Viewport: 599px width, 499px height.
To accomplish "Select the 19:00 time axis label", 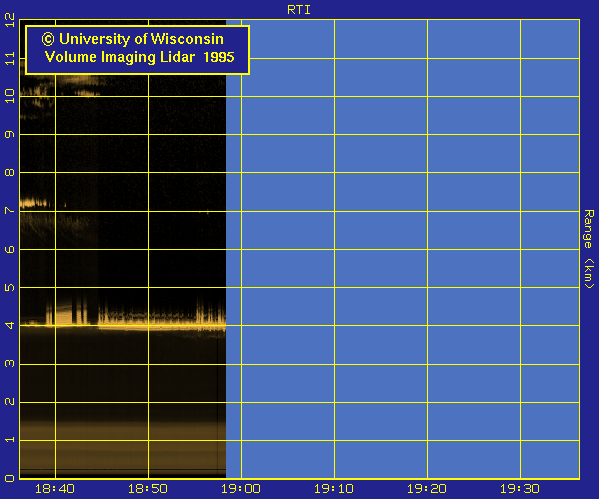I will pos(241,489).
